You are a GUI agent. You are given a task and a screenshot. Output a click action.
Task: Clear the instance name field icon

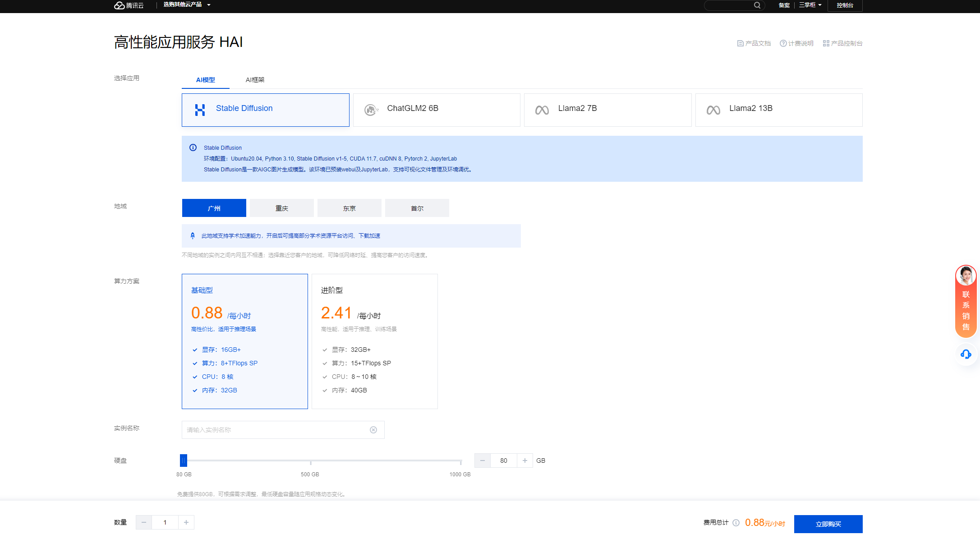click(x=373, y=430)
